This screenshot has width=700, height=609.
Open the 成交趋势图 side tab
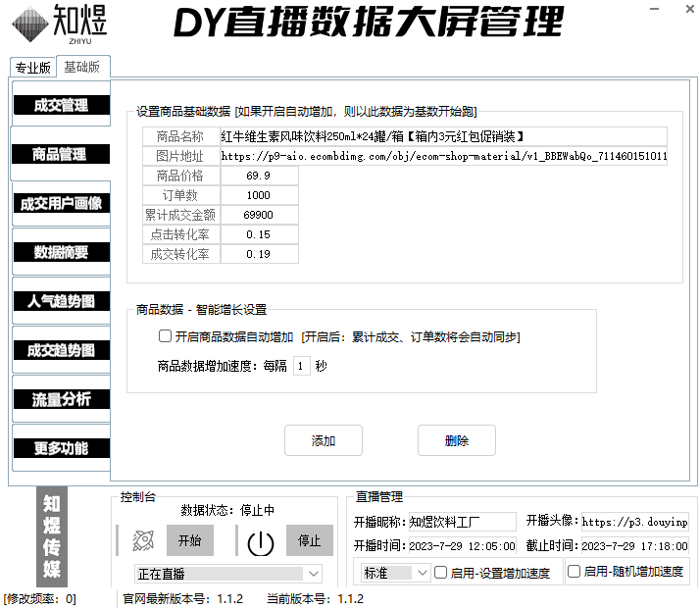click(x=61, y=350)
